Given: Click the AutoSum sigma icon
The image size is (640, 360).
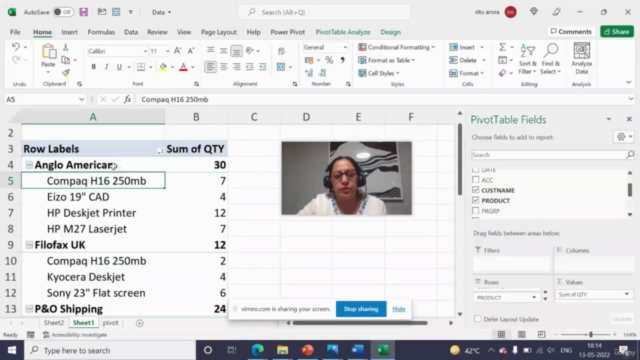Looking at the screenshot, I should pos(502,47).
